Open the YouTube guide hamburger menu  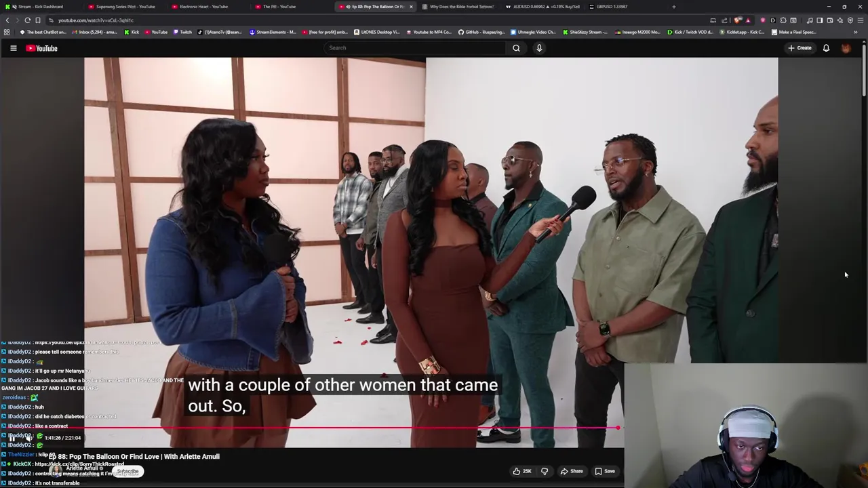[13, 48]
